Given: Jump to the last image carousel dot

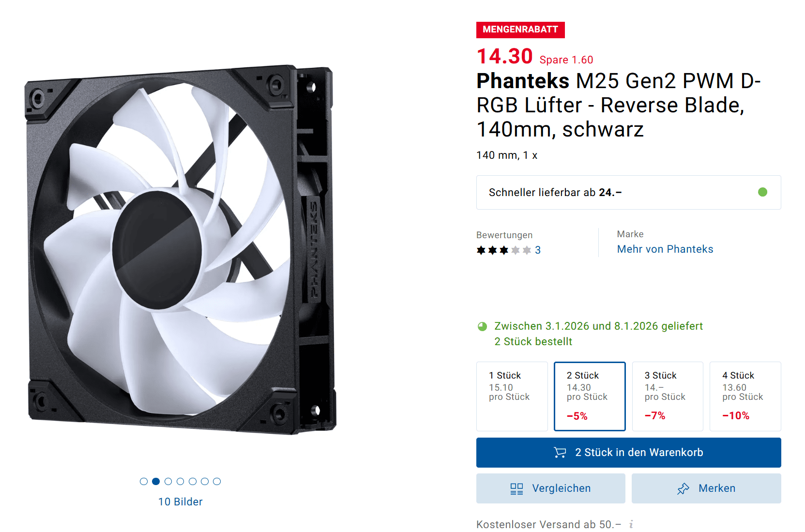Looking at the screenshot, I should click(x=217, y=481).
